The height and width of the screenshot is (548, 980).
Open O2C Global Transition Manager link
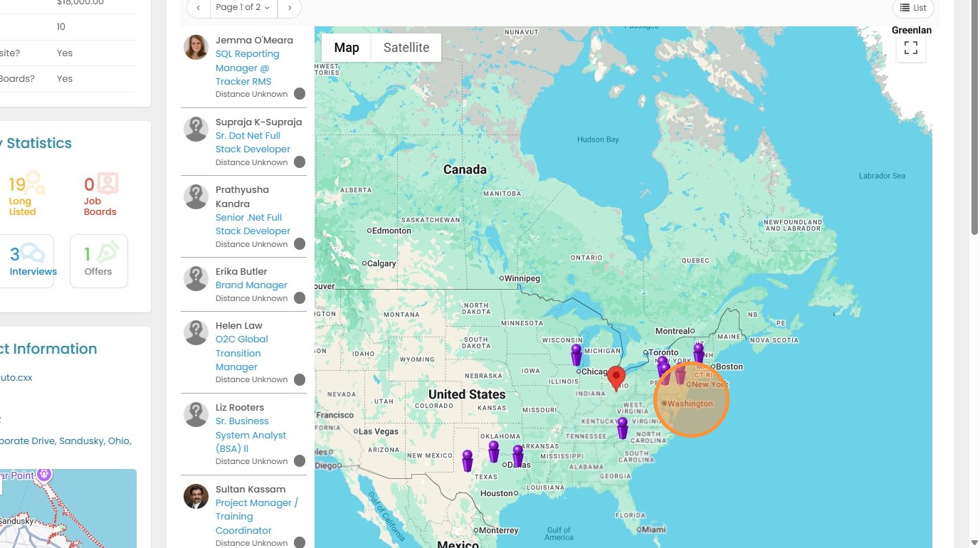242,353
